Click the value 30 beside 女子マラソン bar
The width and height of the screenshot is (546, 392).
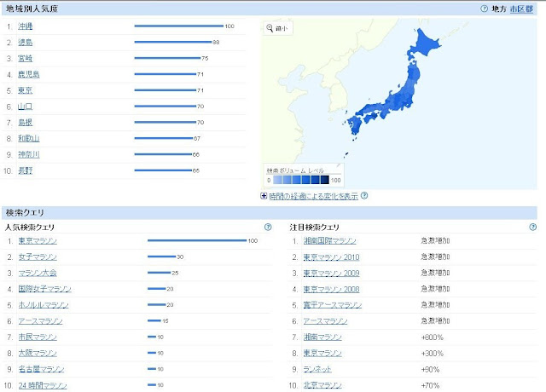pos(180,257)
